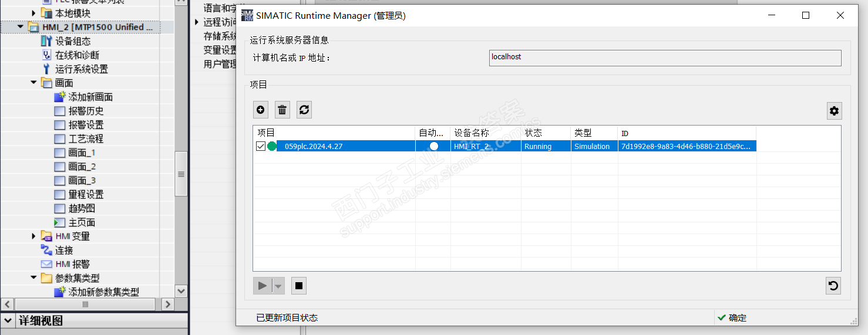Collapse the 详细视图 panel
868x335 pixels.
[x=8, y=320]
